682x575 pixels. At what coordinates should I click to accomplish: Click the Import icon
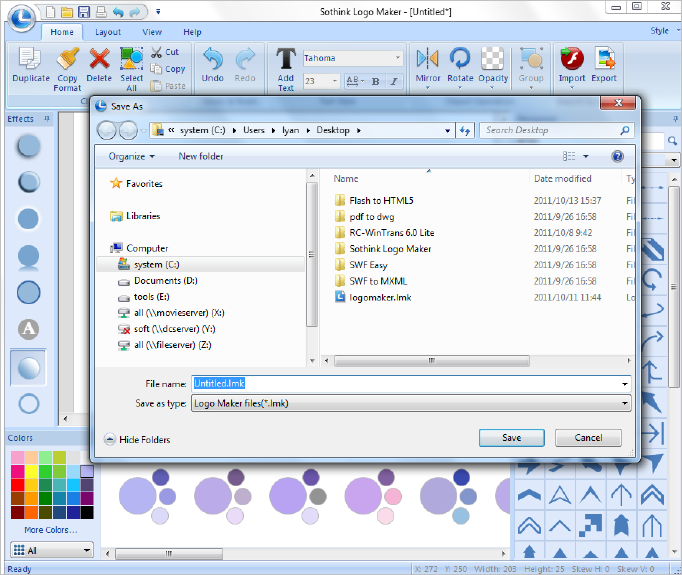[572, 60]
